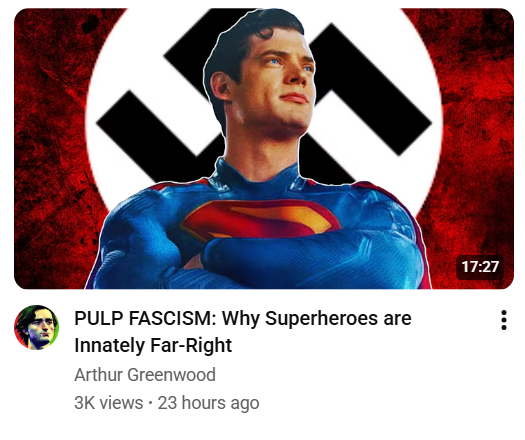
Task: Click the video length timestamp overlay
Action: point(480,267)
